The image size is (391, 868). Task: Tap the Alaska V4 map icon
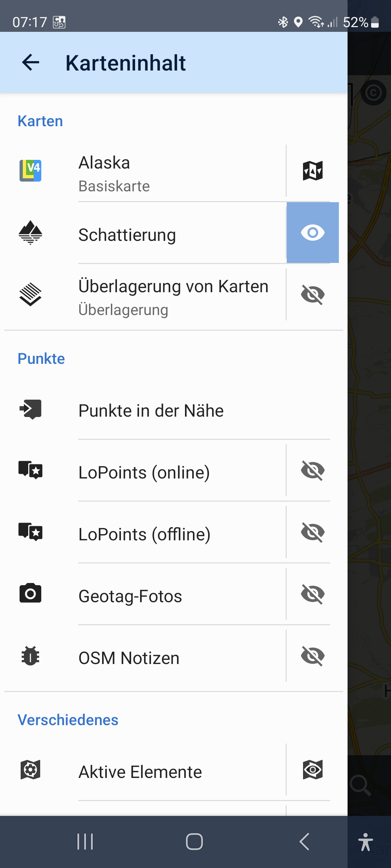(x=30, y=170)
